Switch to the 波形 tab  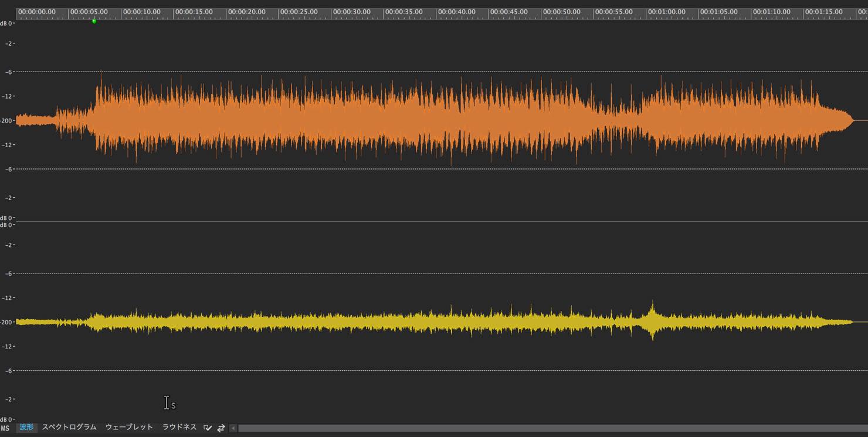pyautogui.click(x=26, y=428)
